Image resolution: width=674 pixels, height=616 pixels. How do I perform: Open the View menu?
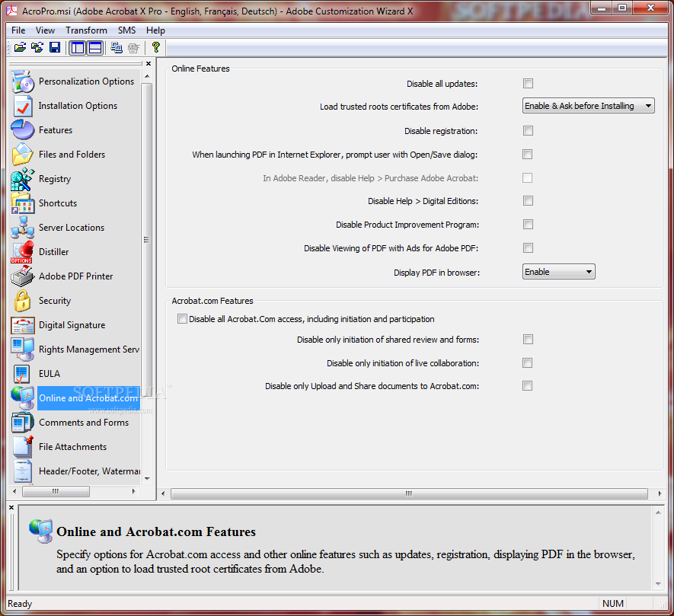click(45, 30)
